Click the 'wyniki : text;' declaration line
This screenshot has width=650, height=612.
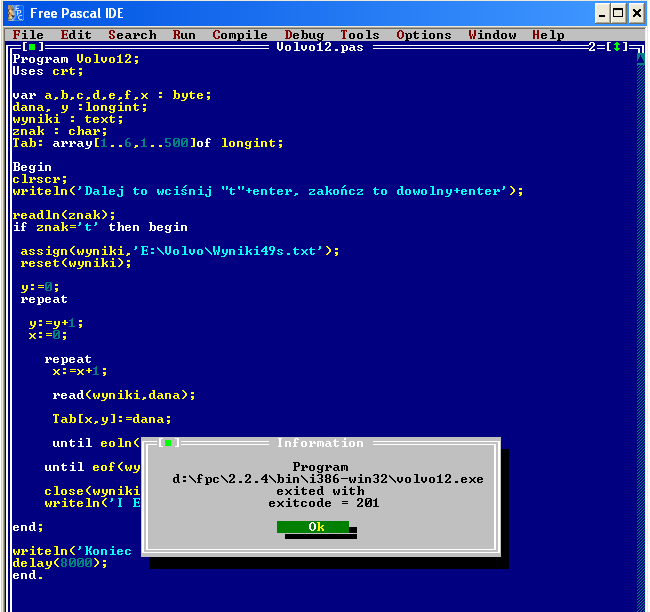pyautogui.click(x=68, y=119)
